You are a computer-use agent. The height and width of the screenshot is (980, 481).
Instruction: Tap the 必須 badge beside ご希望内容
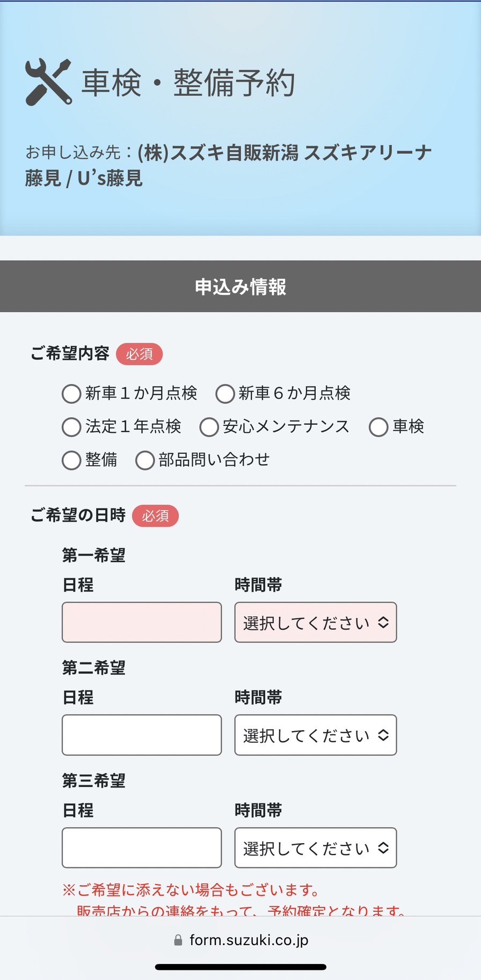139,354
